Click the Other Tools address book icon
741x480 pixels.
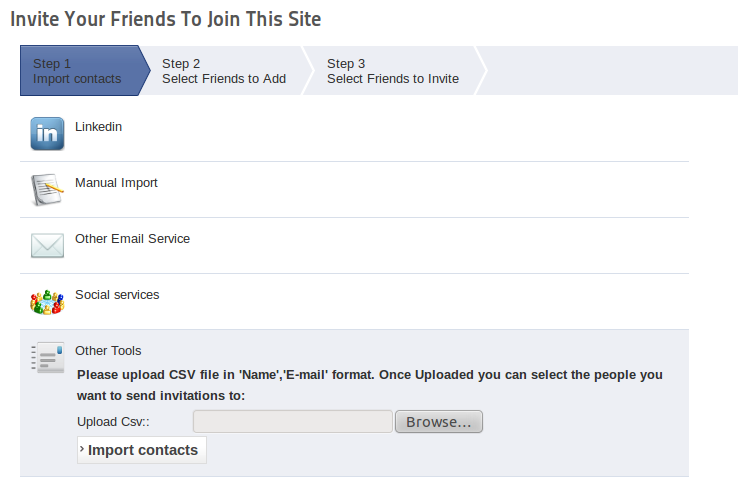[x=47, y=357]
